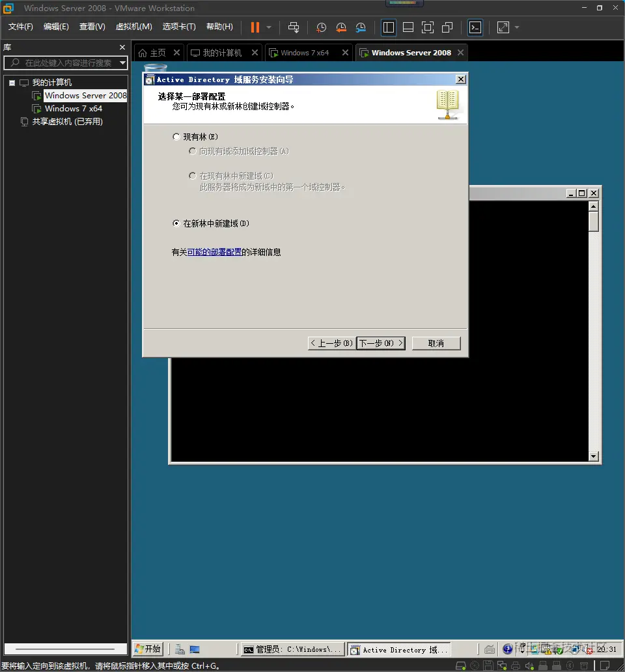Open the 帮助(H) menu
This screenshot has height=672, width=625.
[x=220, y=27]
